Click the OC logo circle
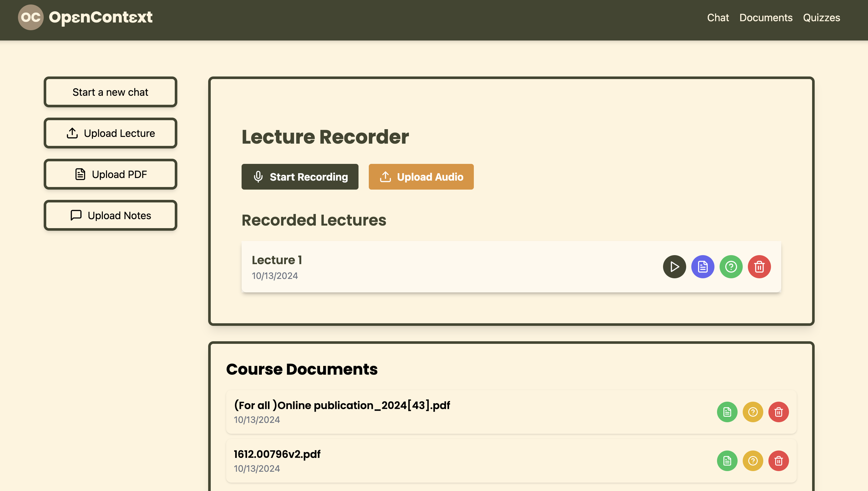 pos(31,17)
